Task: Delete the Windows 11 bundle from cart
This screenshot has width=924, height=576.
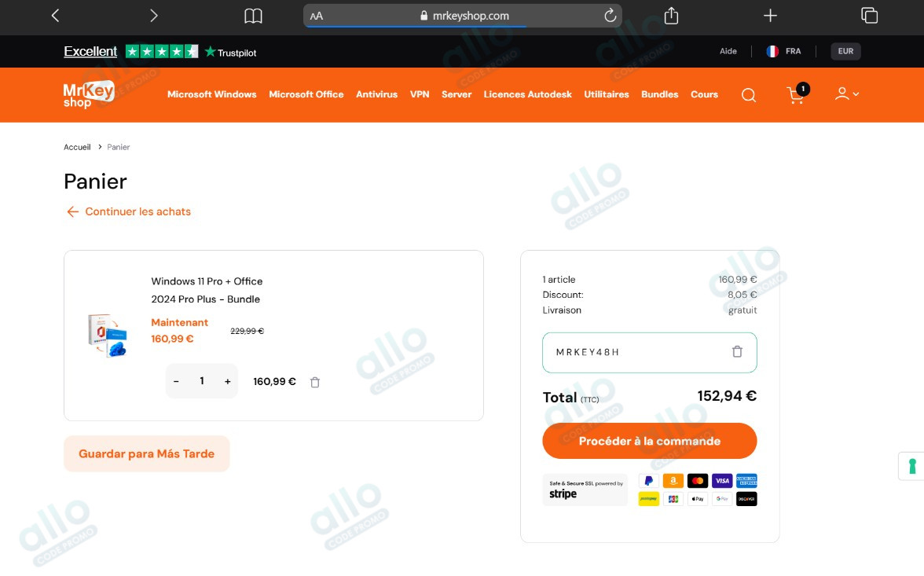Action: coord(315,383)
